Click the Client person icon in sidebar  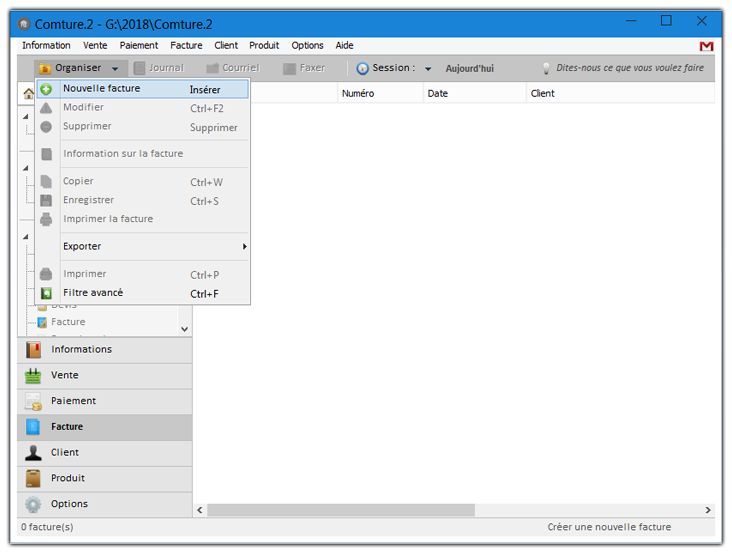coord(34,452)
